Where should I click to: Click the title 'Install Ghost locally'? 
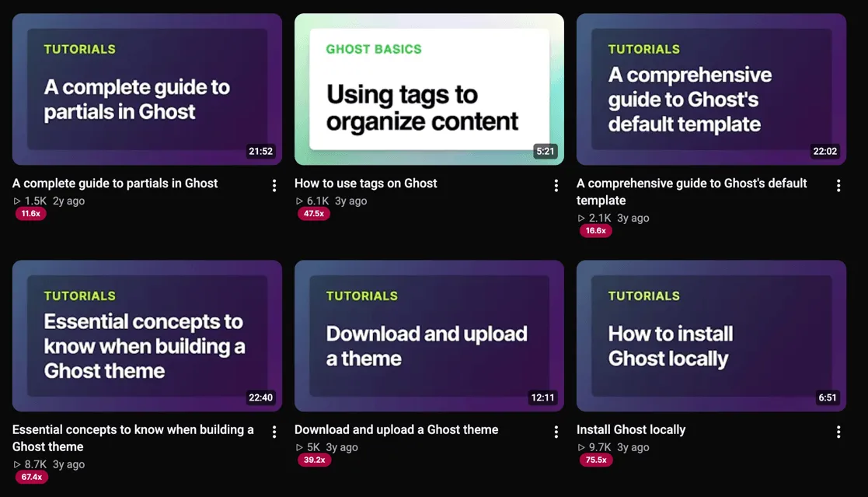[x=631, y=430]
